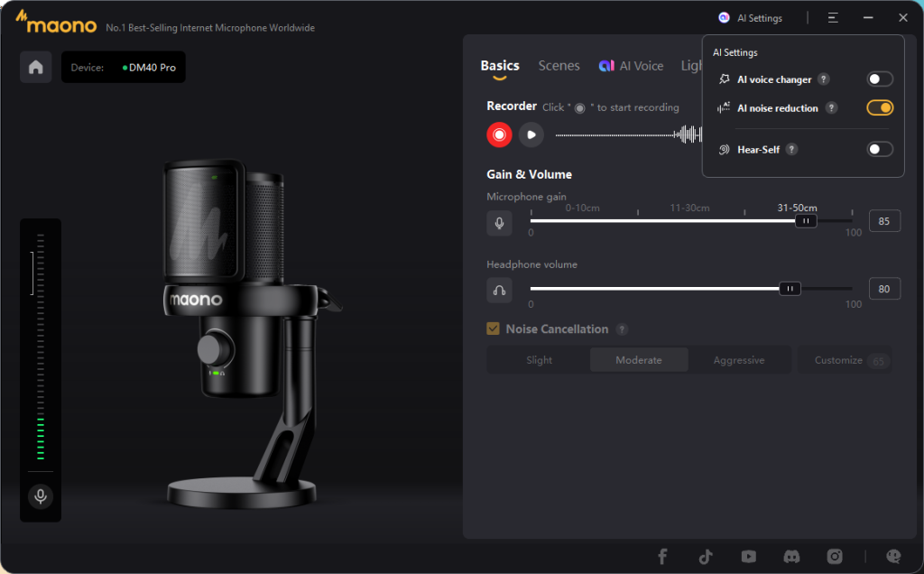
Task: Start recording with the red record button
Action: [x=499, y=134]
